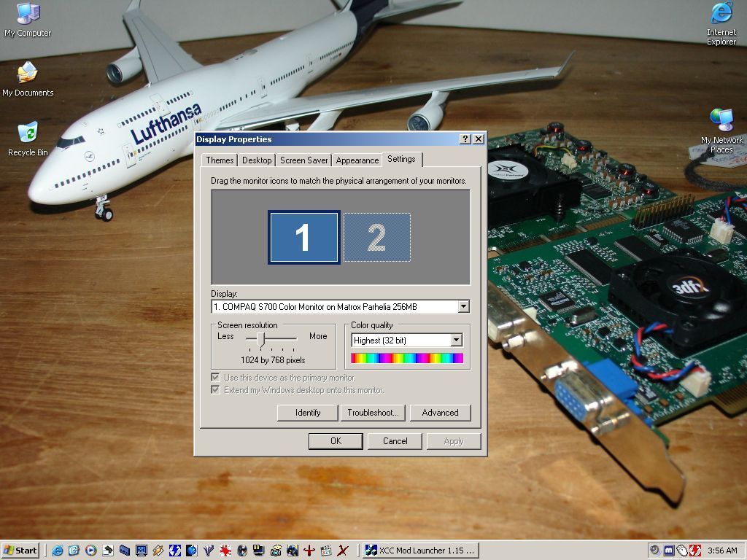Confirm with the OK button

(336, 441)
